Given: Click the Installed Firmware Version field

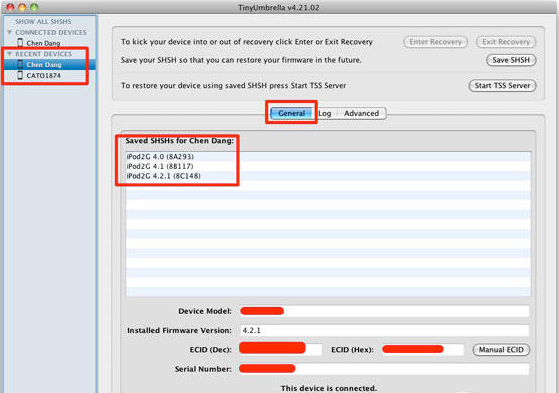Looking at the screenshot, I should (385, 331).
